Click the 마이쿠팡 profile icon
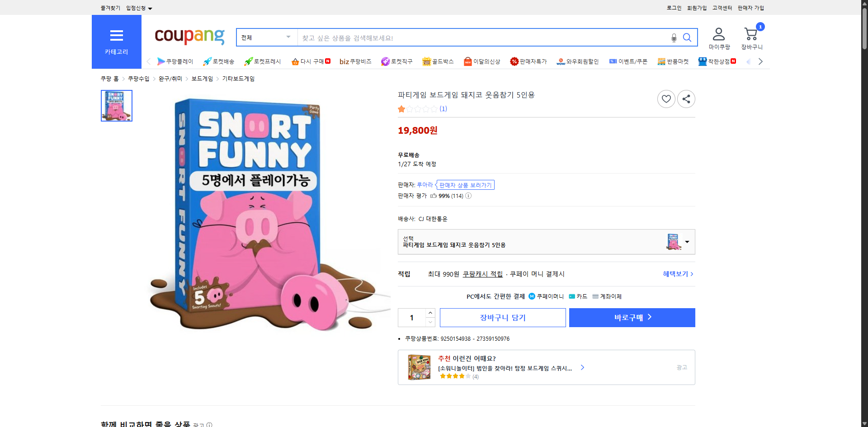 (718, 34)
